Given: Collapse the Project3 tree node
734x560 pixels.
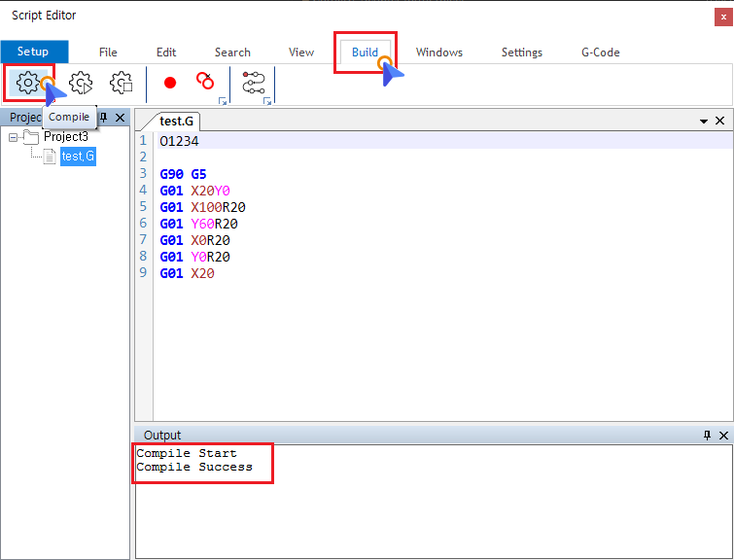Looking at the screenshot, I should [x=14, y=137].
